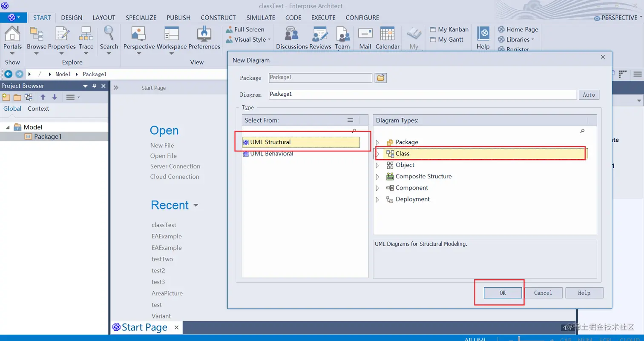
Task: Open the SIMULATE ribbon tab
Action: [261, 18]
